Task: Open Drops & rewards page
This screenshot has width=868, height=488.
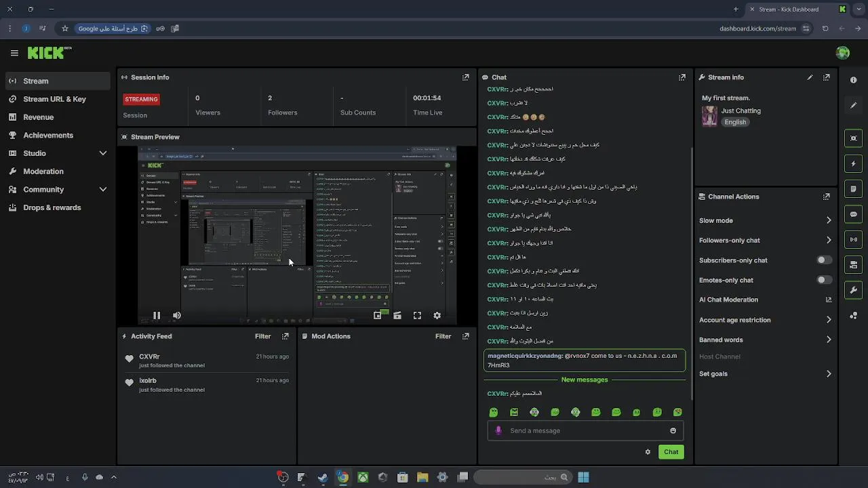Action: (57, 207)
